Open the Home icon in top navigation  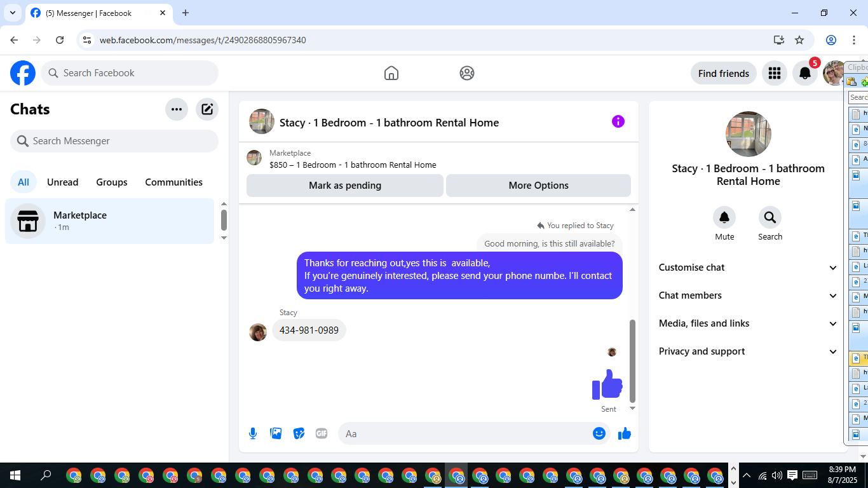pos(391,73)
